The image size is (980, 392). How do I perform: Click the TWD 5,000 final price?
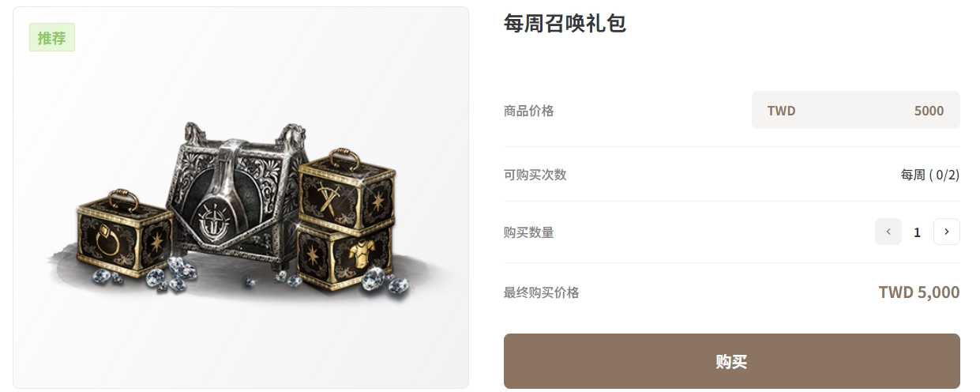coord(919,292)
